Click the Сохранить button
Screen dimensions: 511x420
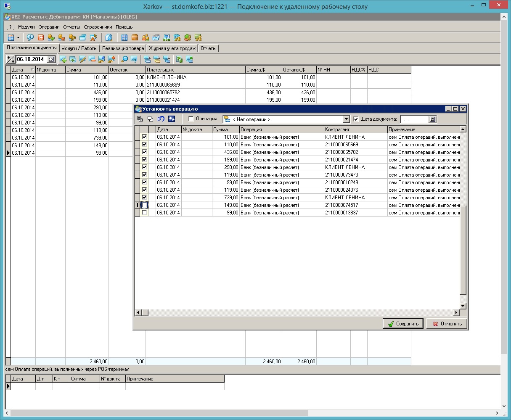click(403, 324)
